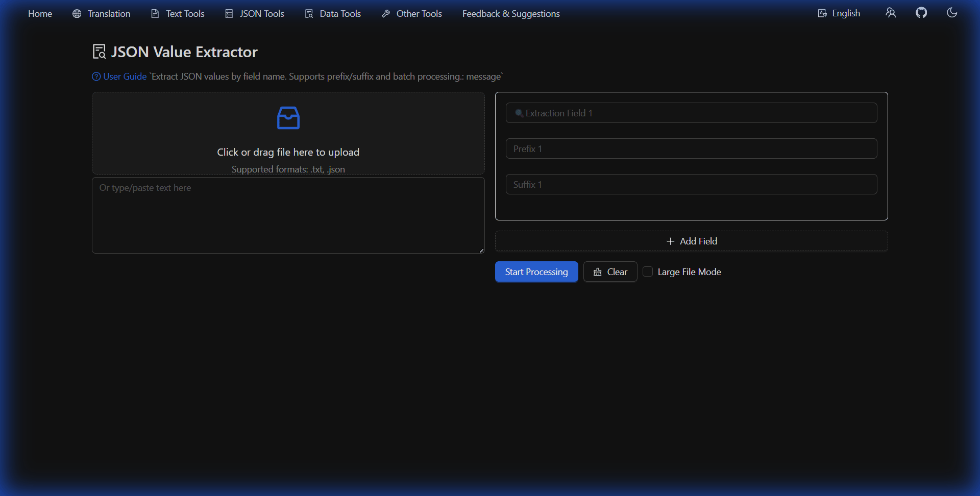Open the User Guide link
Screen dimensions: 980x496
click(x=125, y=77)
